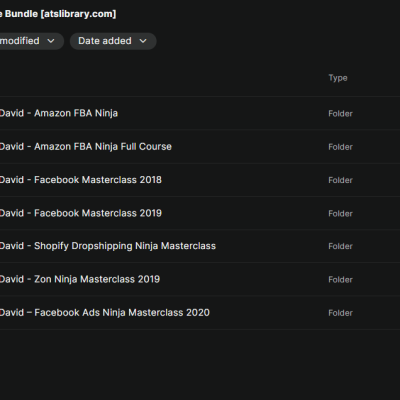Open Amazon FBA Ninja folder
This screenshot has width=400, height=400.
[x=59, y=113]
